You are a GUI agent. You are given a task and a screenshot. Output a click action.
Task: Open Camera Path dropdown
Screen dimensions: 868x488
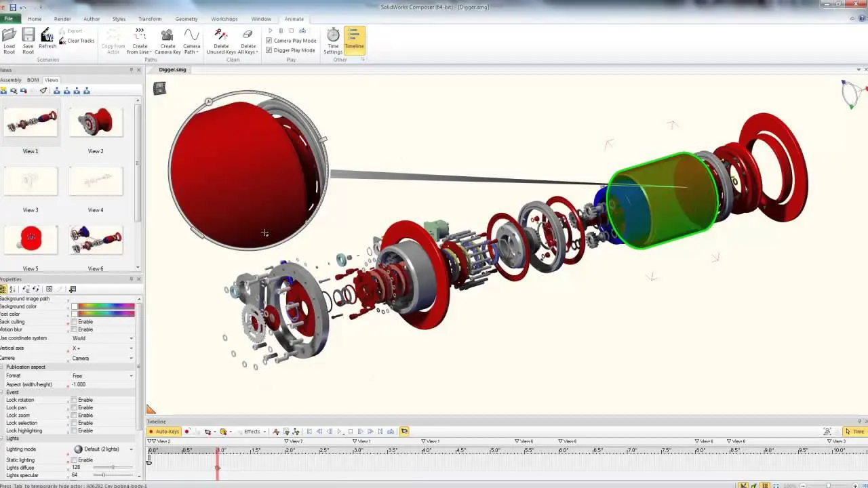[192, 41]
